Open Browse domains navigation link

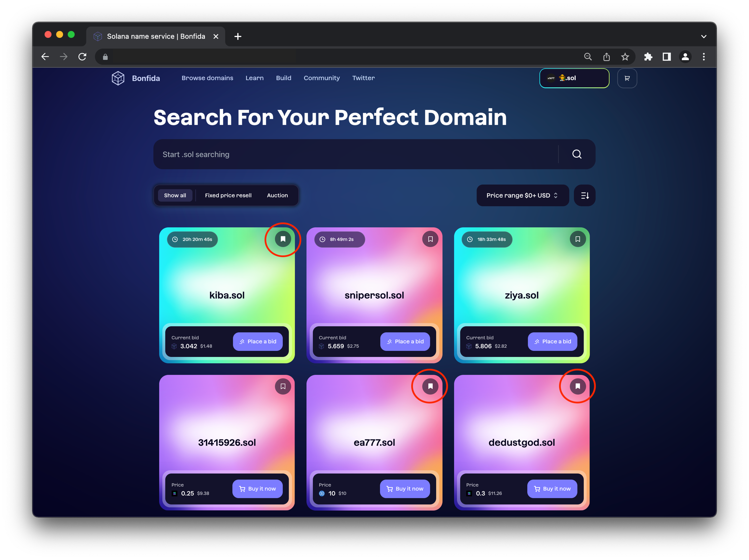point(207,78)
